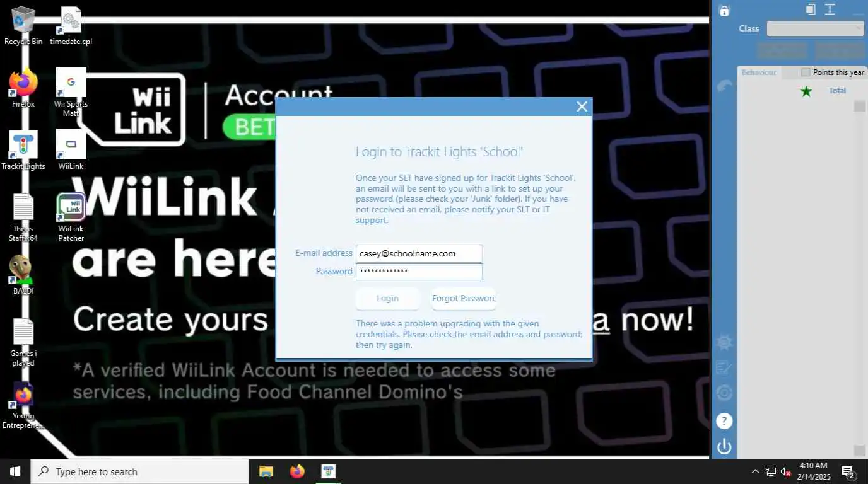The width and height of the screenshot is (868, 484).
Task: Close the Trackit Lights login dialog
Action: [582, 107]
